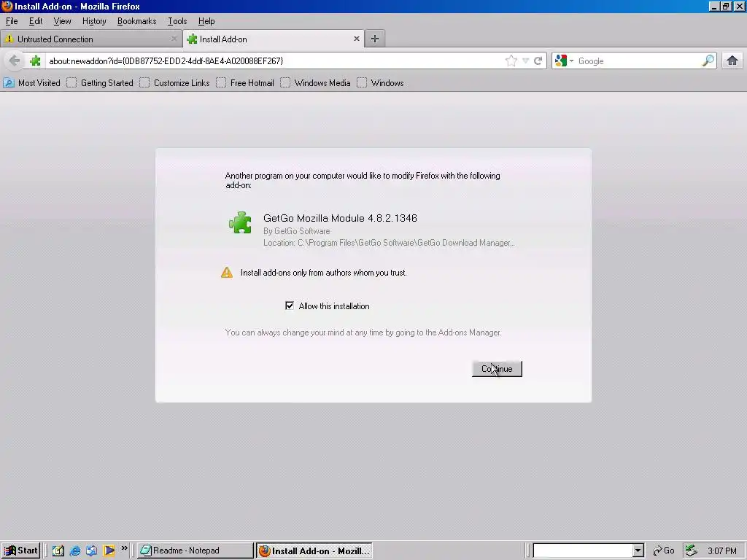This screenshot has width=747, height=560.
Task: Open a new tab with plus button
Action: (375, 39)
